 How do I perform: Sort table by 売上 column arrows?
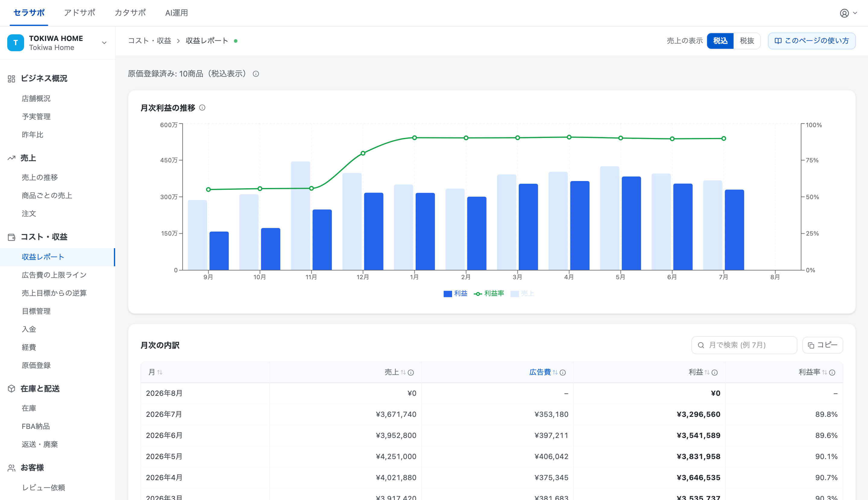pos(403,372)
